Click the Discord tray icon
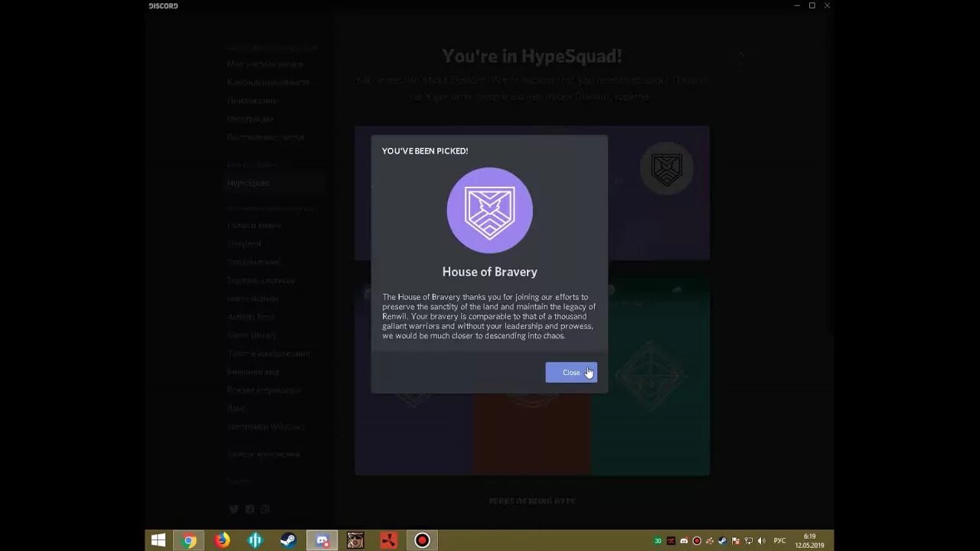 (684, 541)
